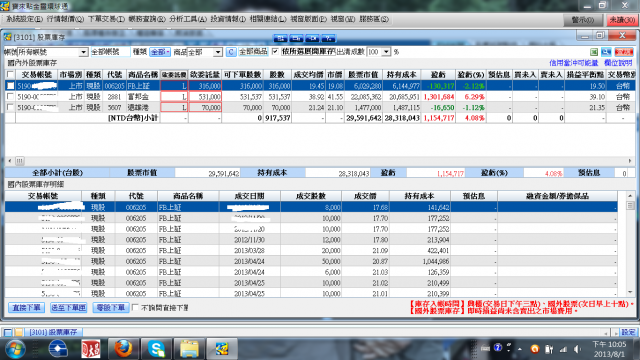Open the 行情報價(Q) menu
Image resolution: width=640 pixels, height=360 pixels.
(x=65, y=19)
